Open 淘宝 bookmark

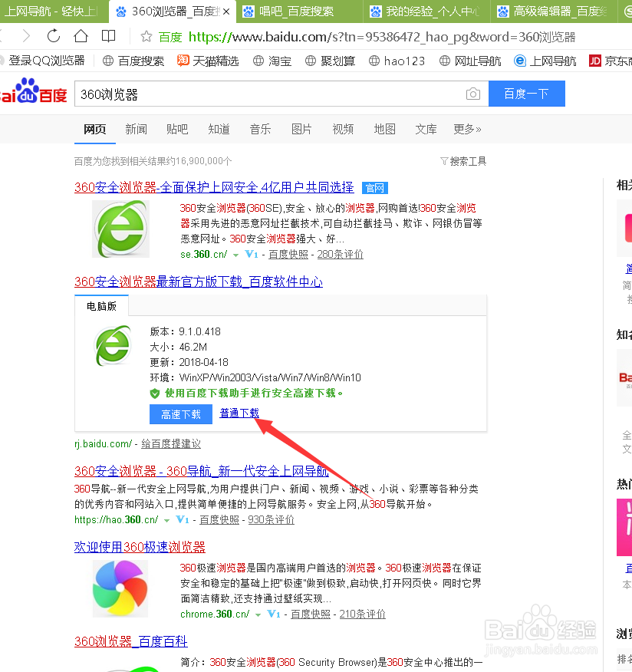click(272, 61)
